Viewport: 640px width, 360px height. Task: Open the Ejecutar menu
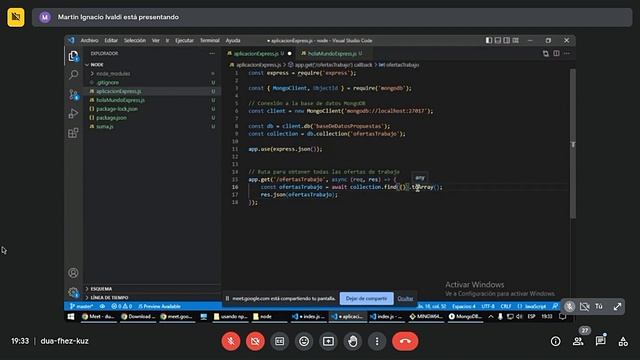click(x=184, y=40)
